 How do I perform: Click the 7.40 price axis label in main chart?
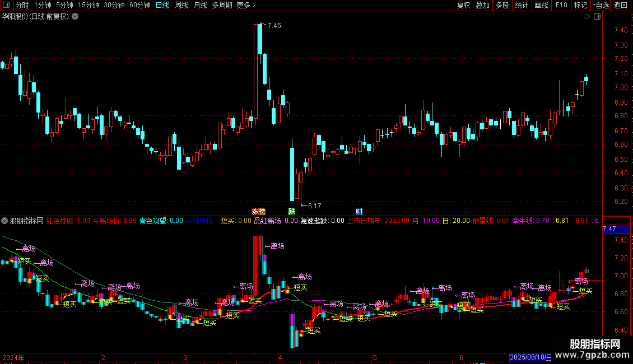pyautogui.click(x=621, y=30)
